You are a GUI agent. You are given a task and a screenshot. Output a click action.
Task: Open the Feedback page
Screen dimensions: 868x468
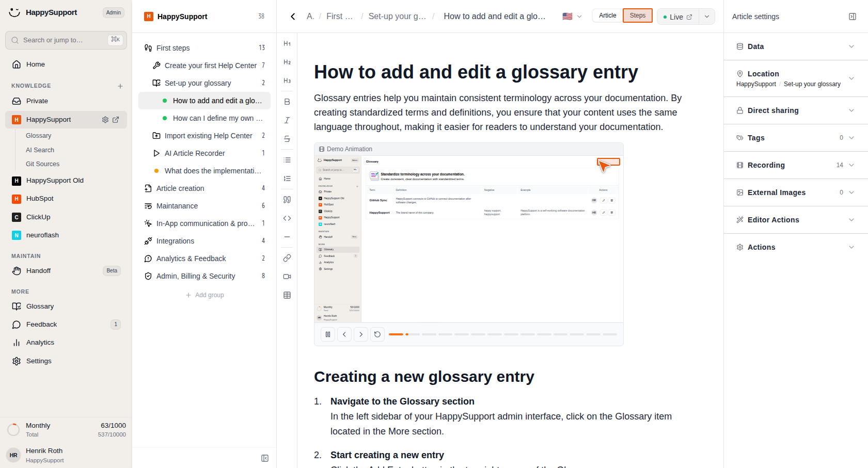[x=66, y=325]
